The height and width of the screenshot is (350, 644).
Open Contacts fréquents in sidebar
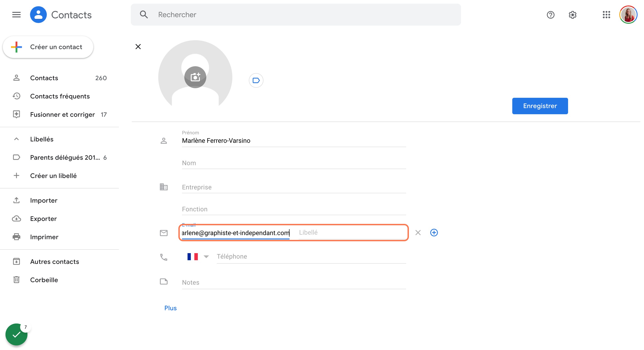click(59, 96)
